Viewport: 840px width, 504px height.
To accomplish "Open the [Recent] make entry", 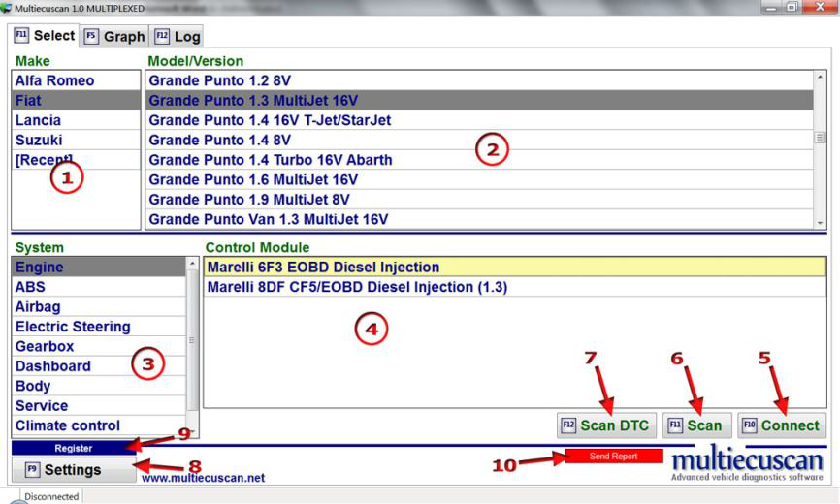I will tap(44, 159).
